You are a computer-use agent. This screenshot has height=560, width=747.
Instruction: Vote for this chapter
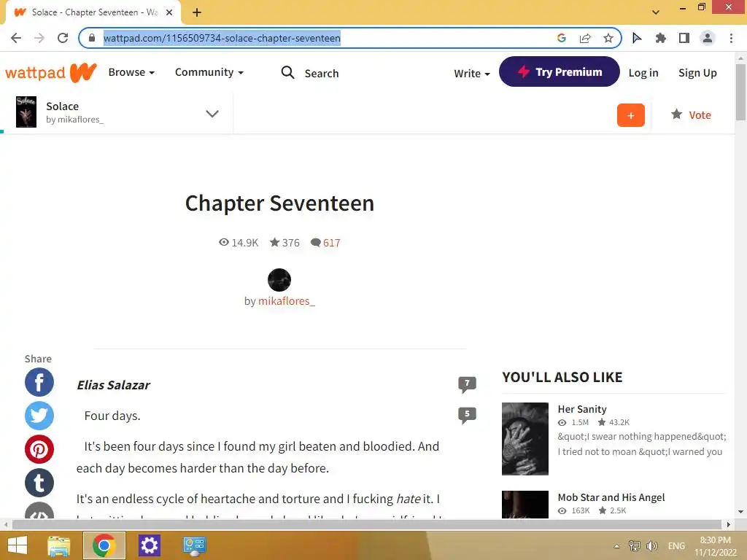(691, 114)
